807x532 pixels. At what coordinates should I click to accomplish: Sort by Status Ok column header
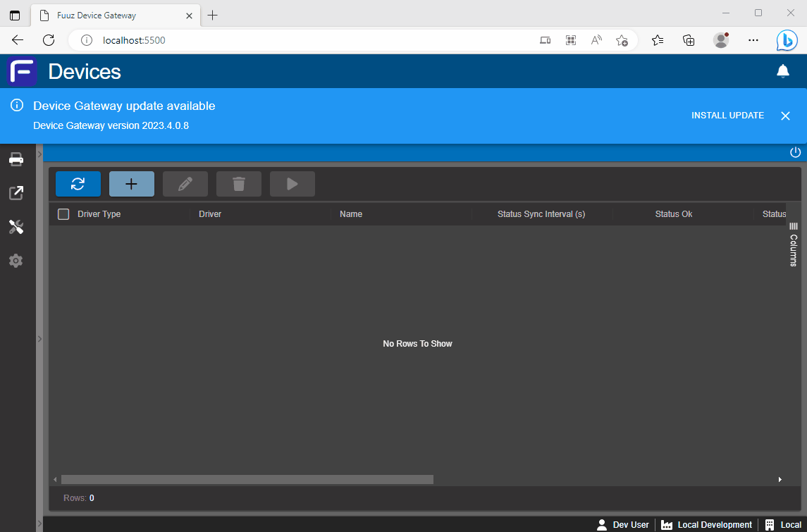674,214
